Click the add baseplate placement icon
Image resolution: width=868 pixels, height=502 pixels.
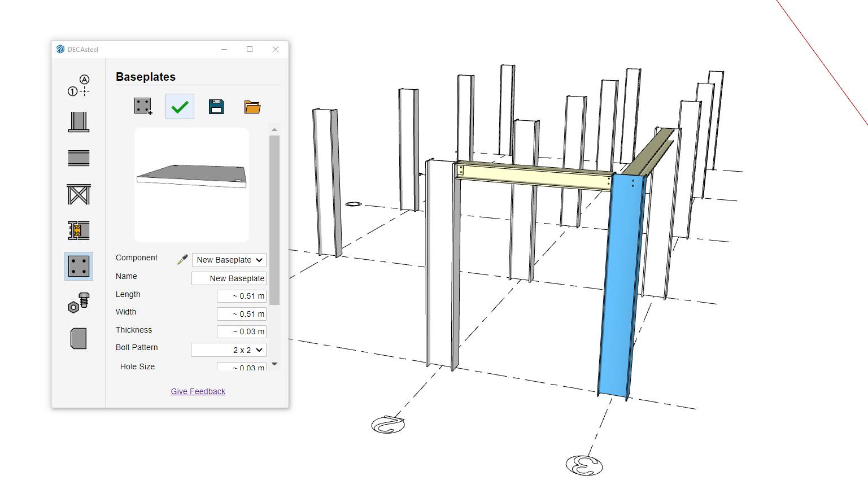[143, 106]
